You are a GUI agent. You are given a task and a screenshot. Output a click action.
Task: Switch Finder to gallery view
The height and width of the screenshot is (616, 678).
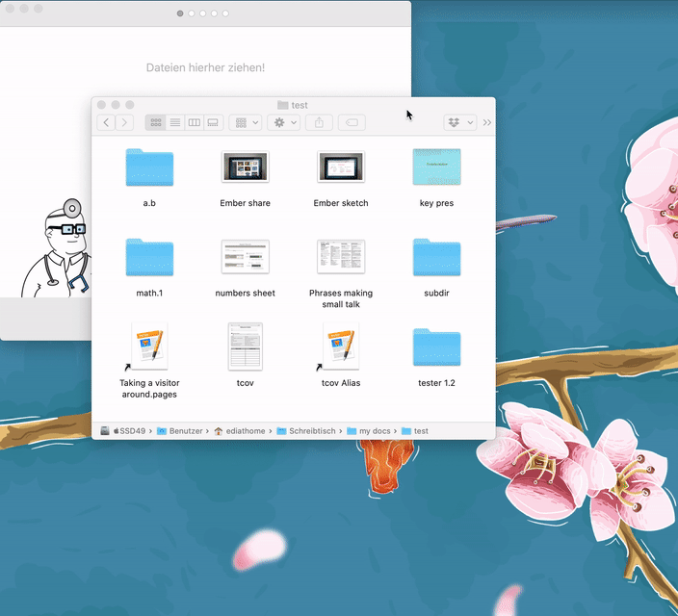(x=213, y=122)
